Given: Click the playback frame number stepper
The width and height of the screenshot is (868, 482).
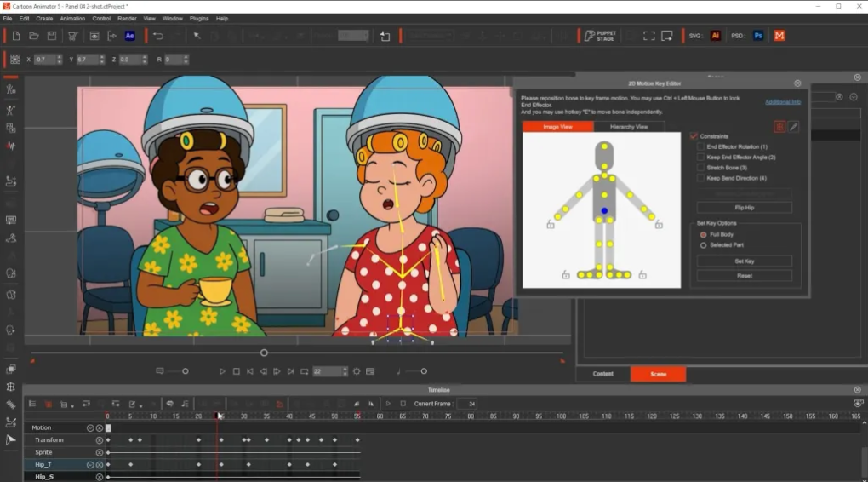Looking at the screenshot, I should click(345, 371).
